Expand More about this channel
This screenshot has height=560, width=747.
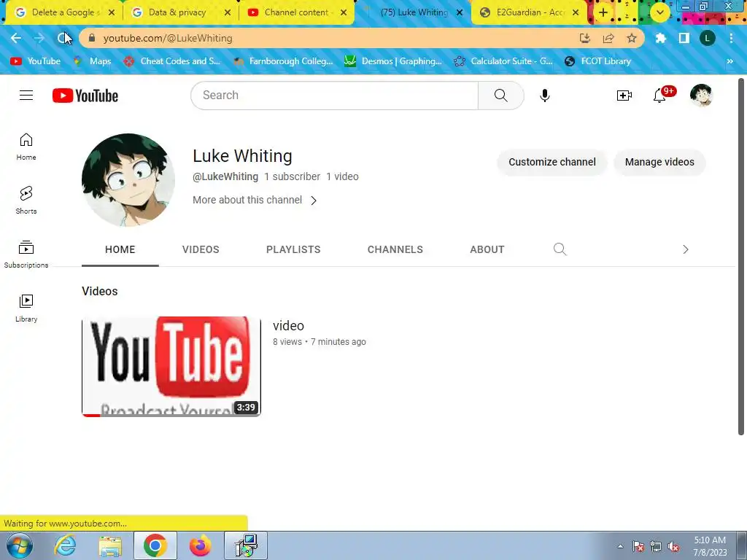tap(255, 200)
